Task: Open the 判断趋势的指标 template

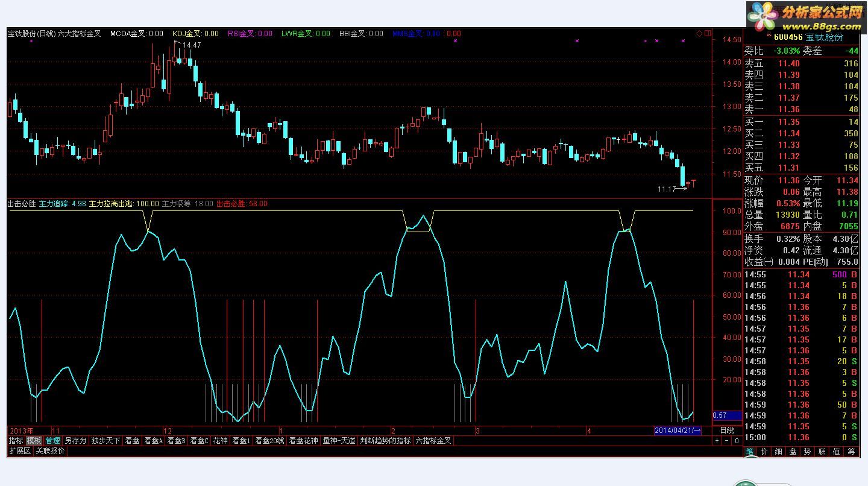Action: [x=385, y=441]
